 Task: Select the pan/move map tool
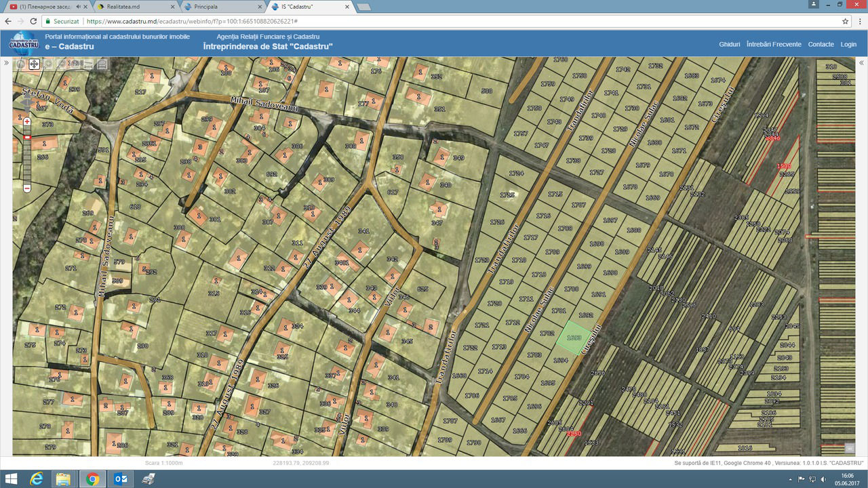pyautogui.click(x=33, y=64)
